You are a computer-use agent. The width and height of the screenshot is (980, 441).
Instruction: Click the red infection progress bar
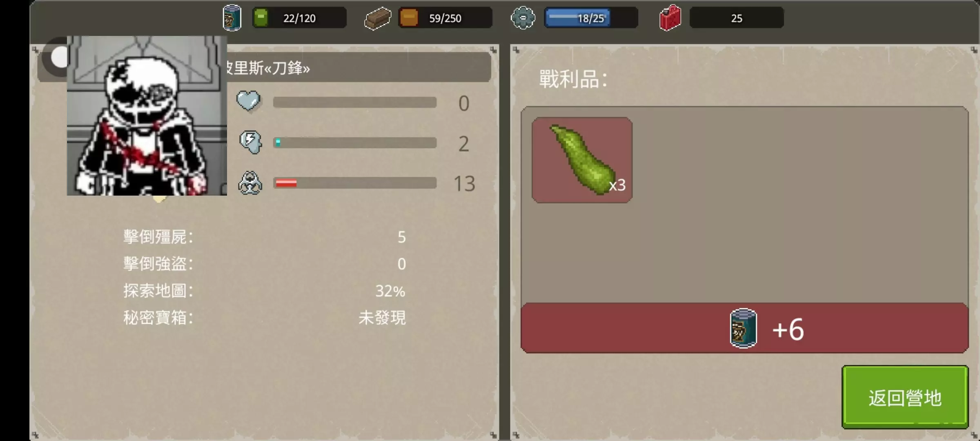point(354,183)
